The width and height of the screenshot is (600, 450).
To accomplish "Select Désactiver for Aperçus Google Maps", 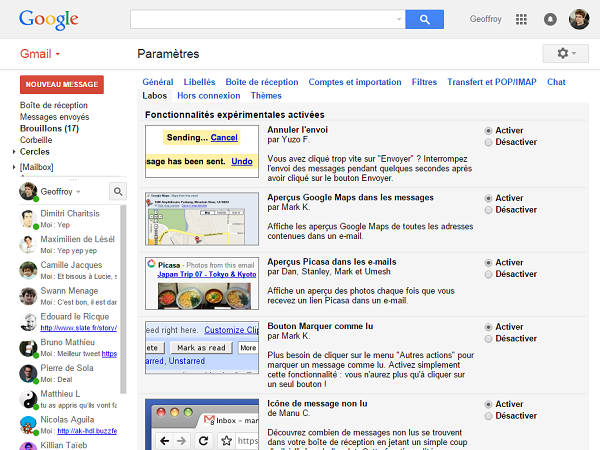I will (488, 210).
